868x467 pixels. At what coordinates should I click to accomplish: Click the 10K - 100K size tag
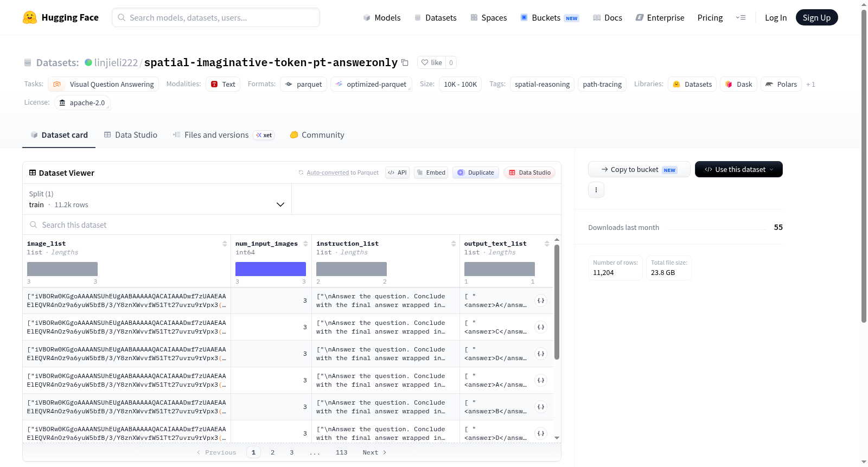point(460,84)
